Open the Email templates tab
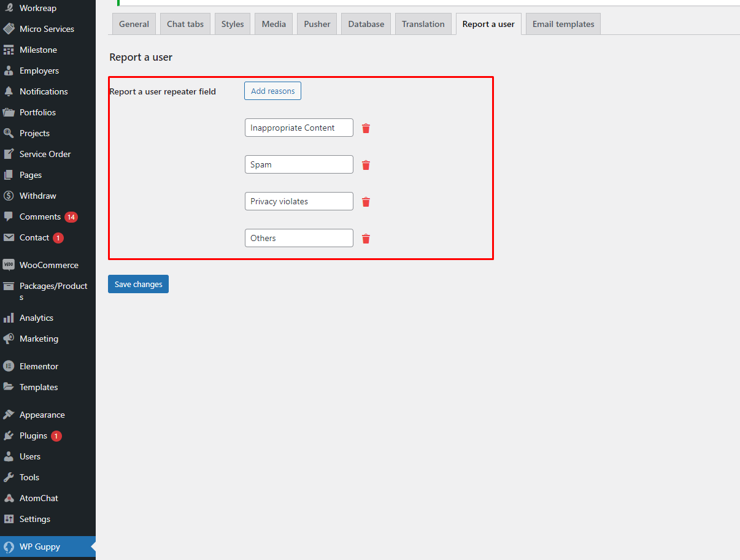The image size is (740, 560). pyautogui.click(x=563, y=24)
